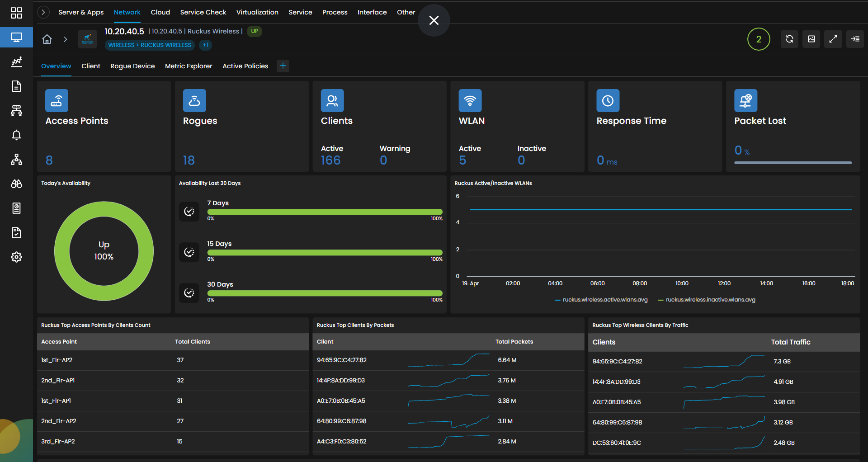Click the refresh icon in header
The image size is (868, 462).
[x=789, y=39]
